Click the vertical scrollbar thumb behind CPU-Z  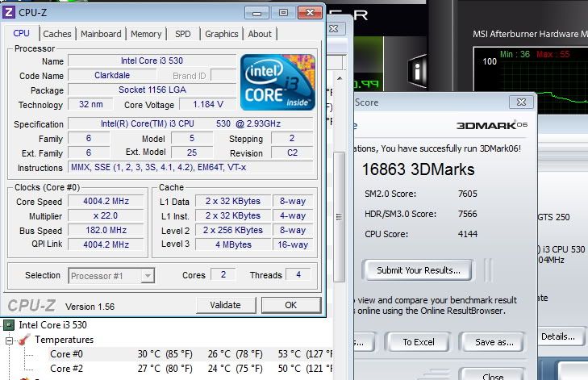339,217
